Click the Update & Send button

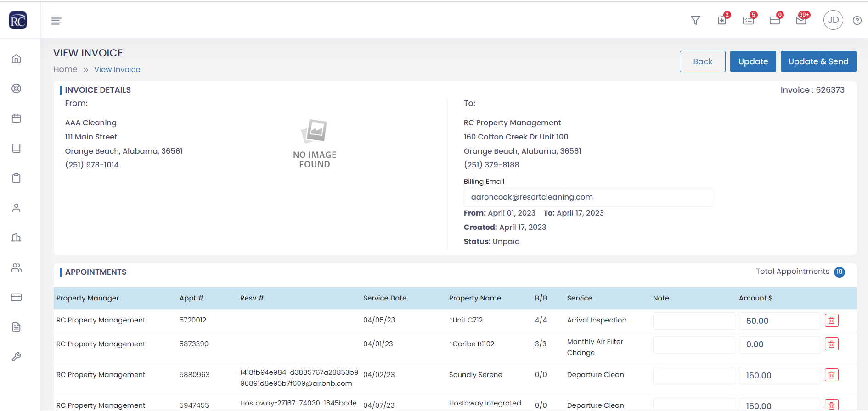pos(818,61)
